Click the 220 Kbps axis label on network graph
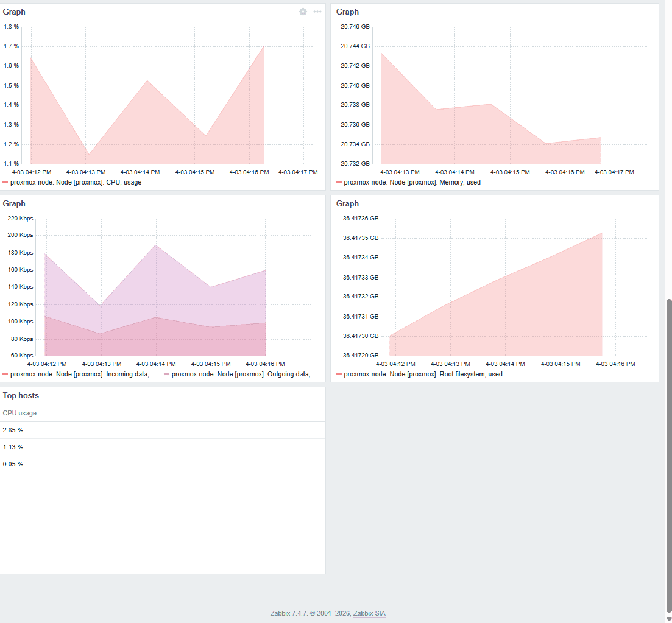The height and width of the screenshot is (623, 672). (20, 219)
